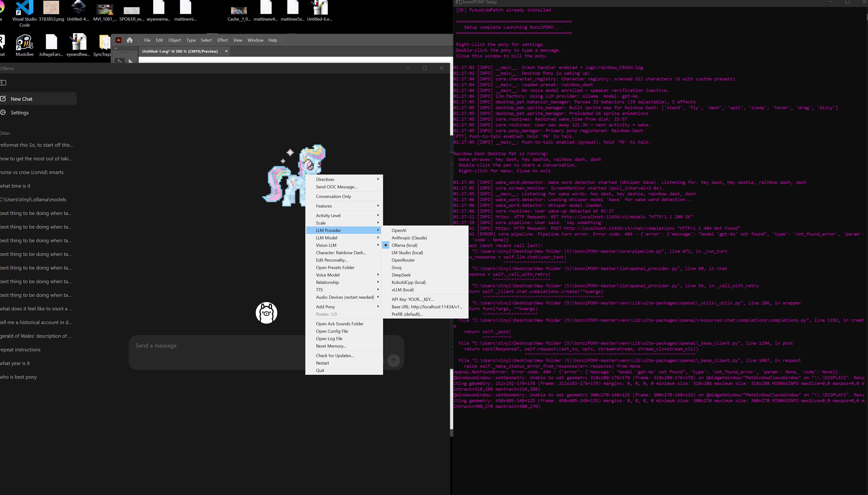Open the 'who is best pony' chat
Viewport: 868px width, 495px height.
(19, 377)
